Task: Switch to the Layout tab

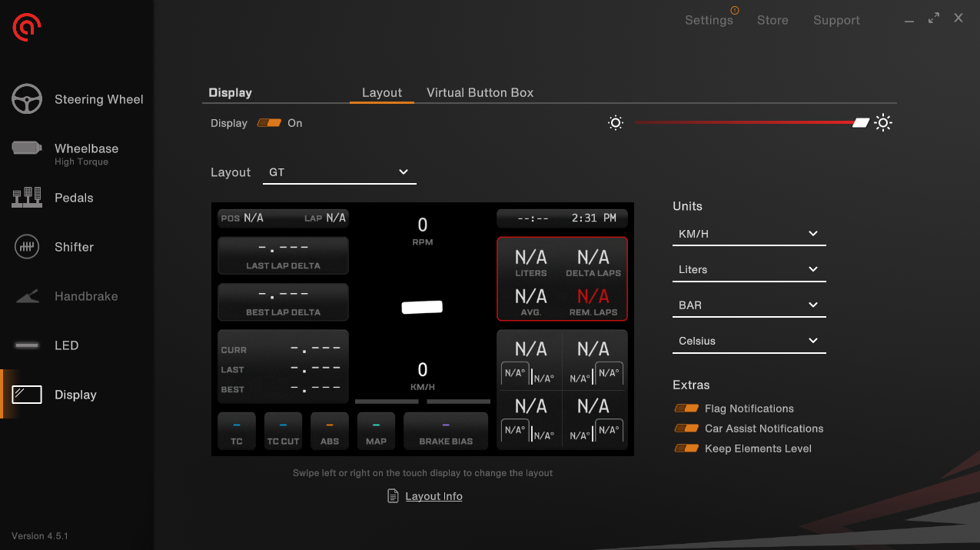Action: point(382,92)
